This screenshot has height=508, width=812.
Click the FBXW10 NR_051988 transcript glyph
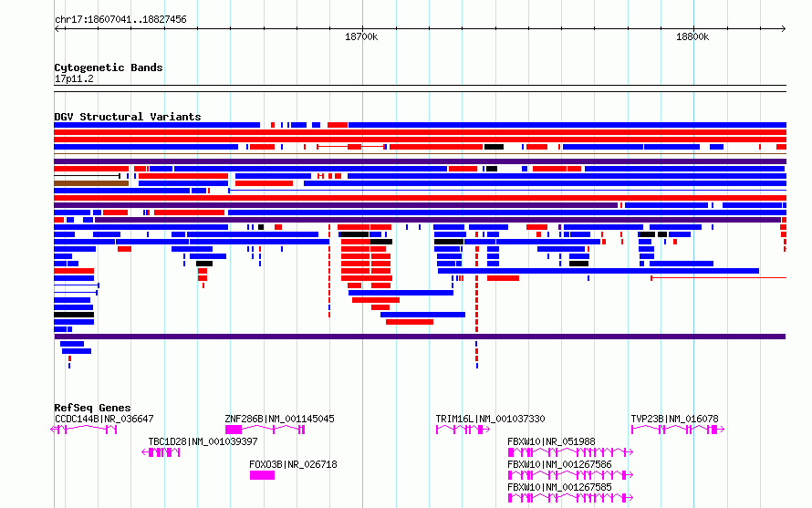coord(570,452)
